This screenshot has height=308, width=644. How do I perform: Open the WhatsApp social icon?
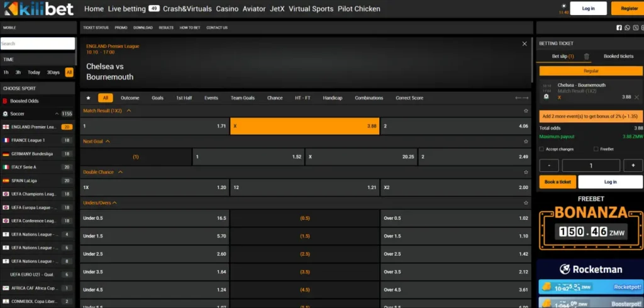(627, 28)
